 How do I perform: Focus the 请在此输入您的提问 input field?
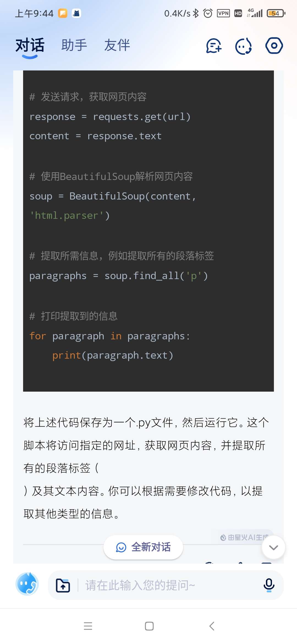tap(170, 585)
